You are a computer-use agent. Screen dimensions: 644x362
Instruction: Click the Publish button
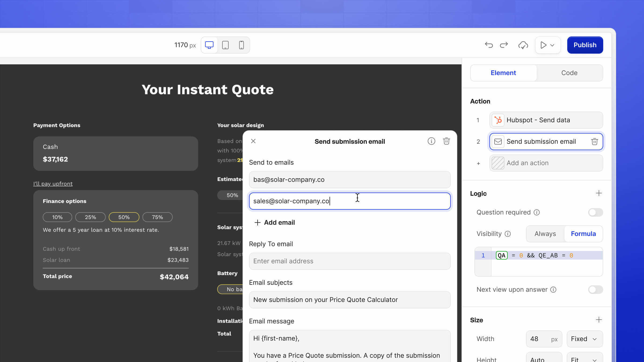pos(585,45)
